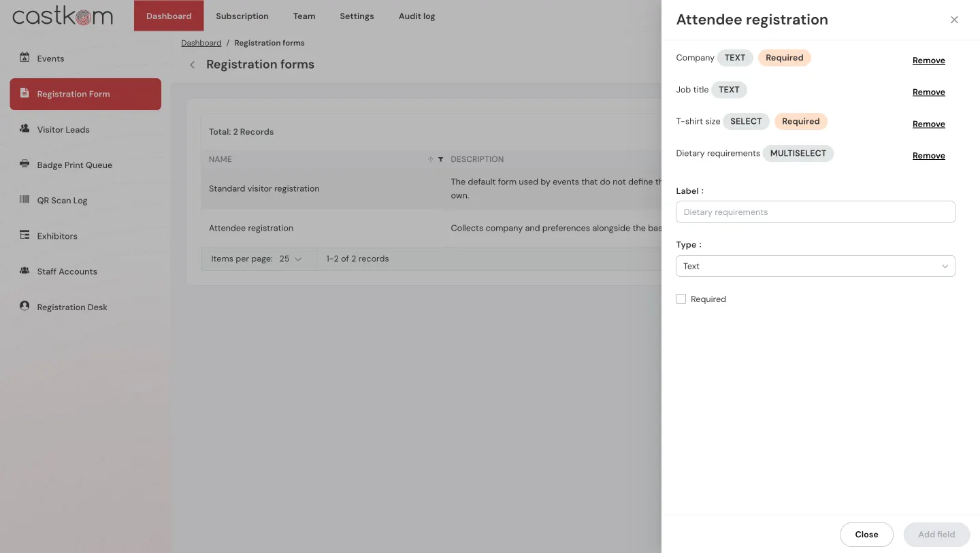Click the Badge Print Queue printer icon
The image size is (980, 553).
click(24, 164)
